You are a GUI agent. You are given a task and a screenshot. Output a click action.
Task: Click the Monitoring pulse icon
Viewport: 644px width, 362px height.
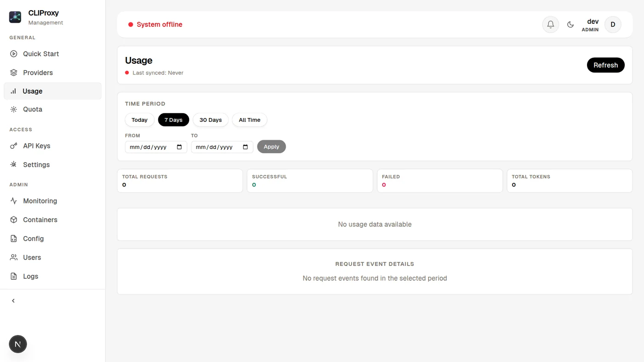click(x=14, y=201)
